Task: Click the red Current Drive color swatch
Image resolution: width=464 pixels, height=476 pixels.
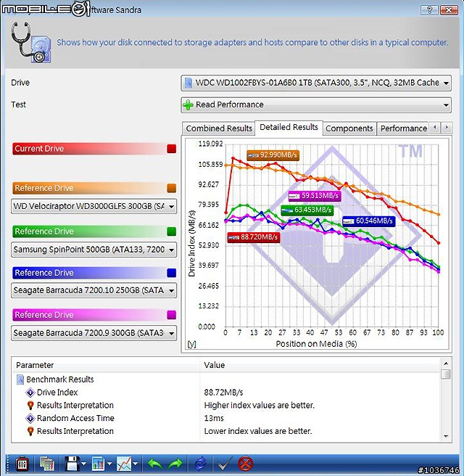Action: pyautogui.click(x=171, y=149)
